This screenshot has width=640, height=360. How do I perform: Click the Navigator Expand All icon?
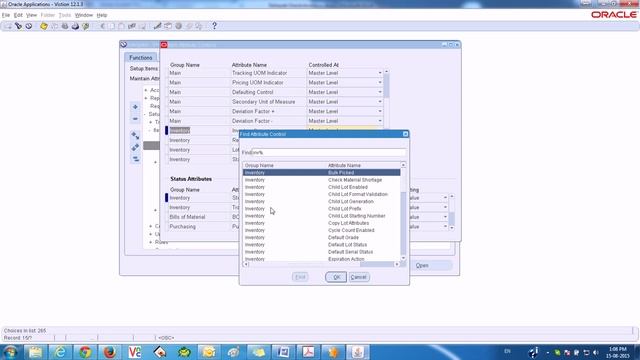(x=135, y=147)
